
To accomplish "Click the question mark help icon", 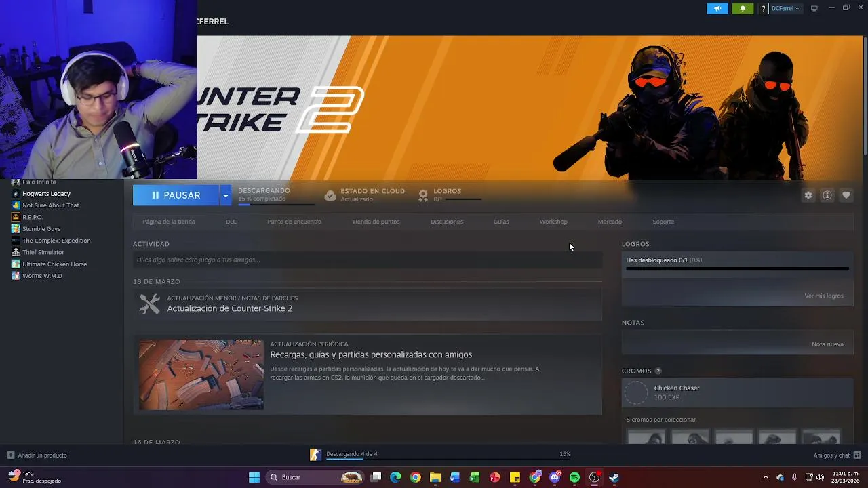I will click(764, 9).
